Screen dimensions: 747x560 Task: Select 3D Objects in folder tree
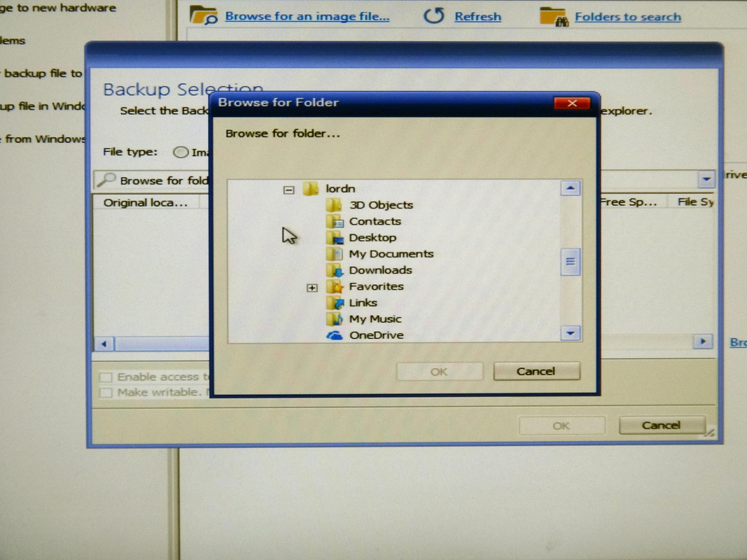click(381, 205)
